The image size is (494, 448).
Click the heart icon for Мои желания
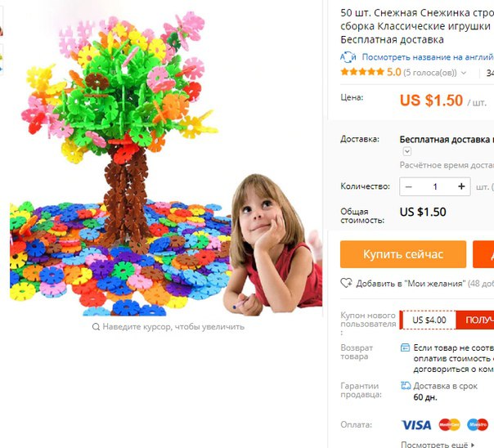pos(346,283)
